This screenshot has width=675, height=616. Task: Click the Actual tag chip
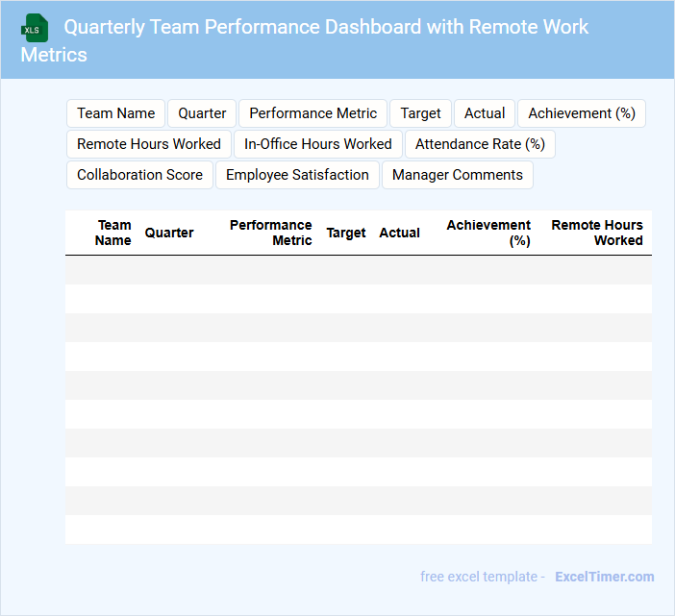point(485,113)
